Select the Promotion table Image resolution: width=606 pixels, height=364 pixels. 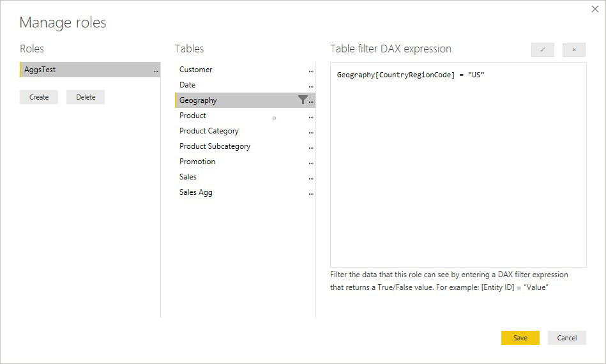coord(245,162)
